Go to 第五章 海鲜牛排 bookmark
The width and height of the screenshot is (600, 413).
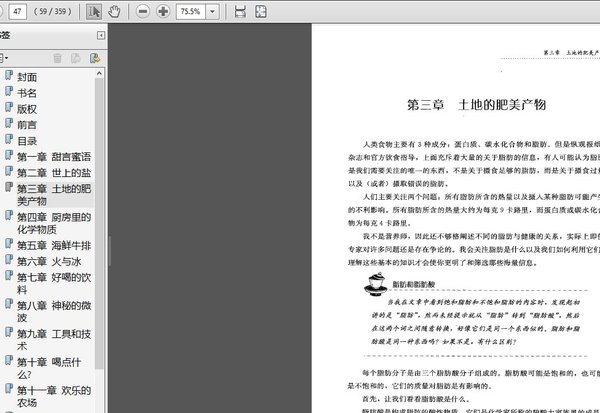pos(54,245)
